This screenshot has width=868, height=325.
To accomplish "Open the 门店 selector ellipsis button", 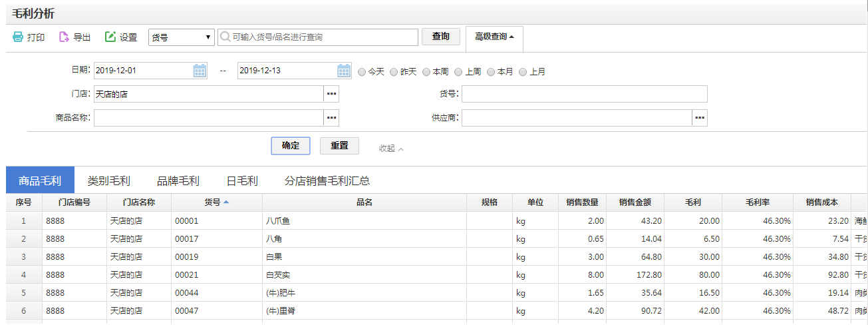I will pos(331,94).
